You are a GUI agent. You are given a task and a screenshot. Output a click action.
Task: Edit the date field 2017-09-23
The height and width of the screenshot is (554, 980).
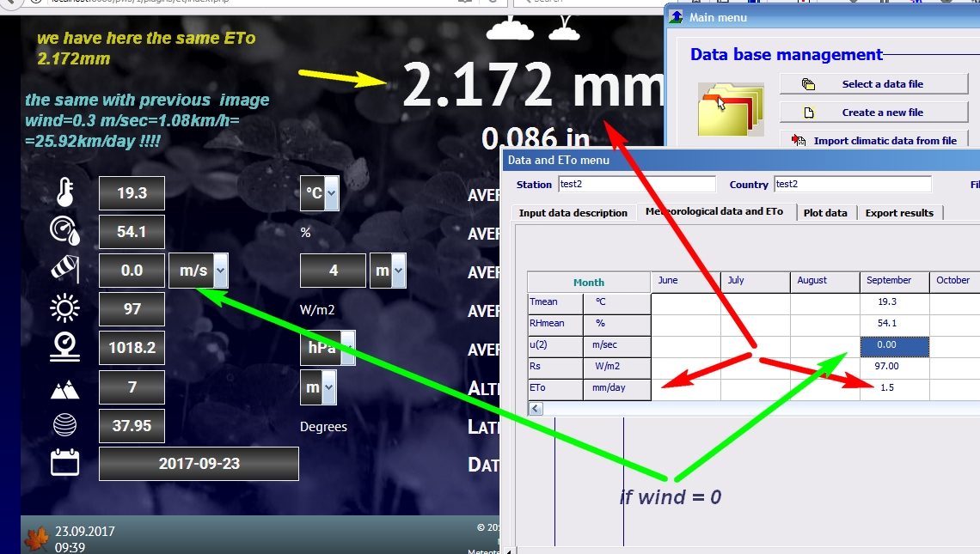(x=199, y=464)
